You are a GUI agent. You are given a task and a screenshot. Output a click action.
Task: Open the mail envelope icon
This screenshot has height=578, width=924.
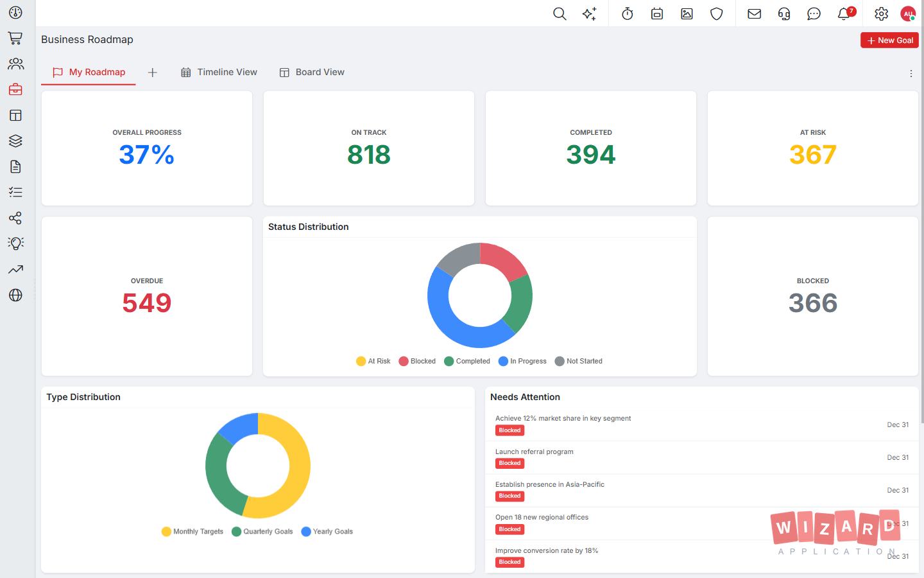pos(755,13)
